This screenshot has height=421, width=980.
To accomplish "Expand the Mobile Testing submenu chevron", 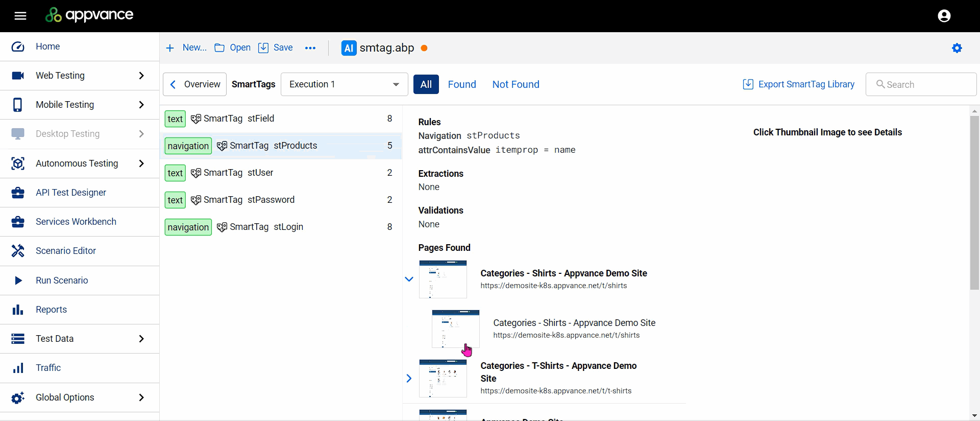I will (141, 105).
